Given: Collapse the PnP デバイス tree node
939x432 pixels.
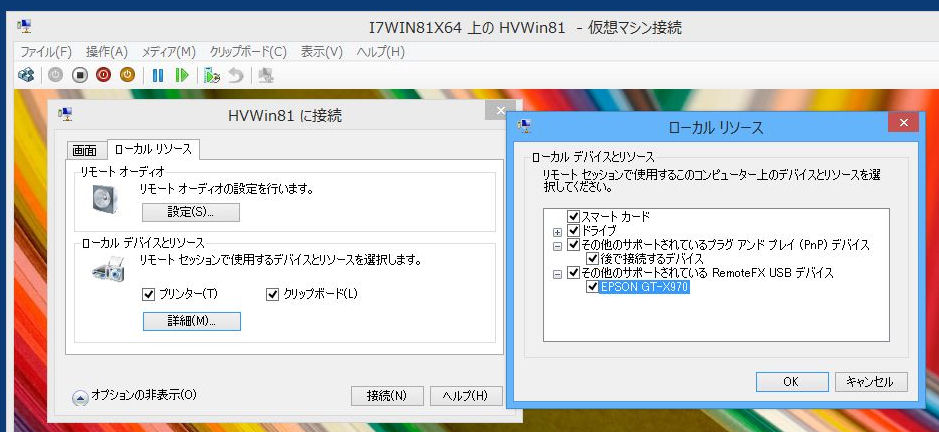Looking at the screenshot, I should [x=558, y=246].
